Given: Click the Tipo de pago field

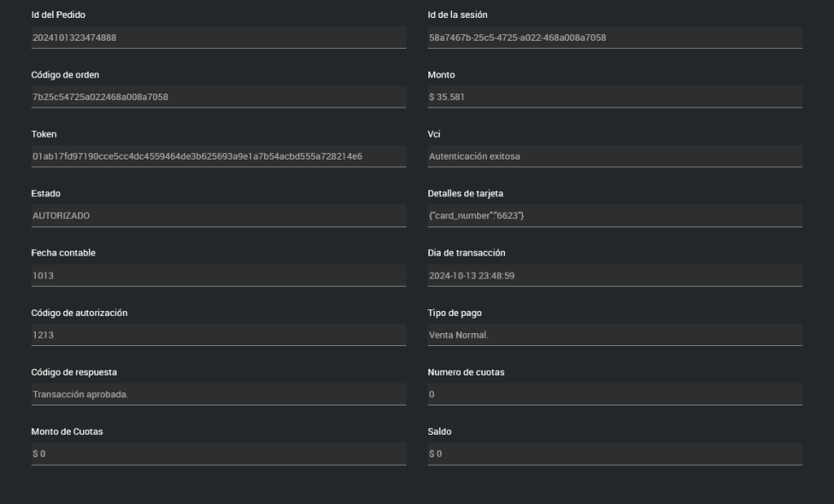Looking at the screenshot, I should 615,335.
